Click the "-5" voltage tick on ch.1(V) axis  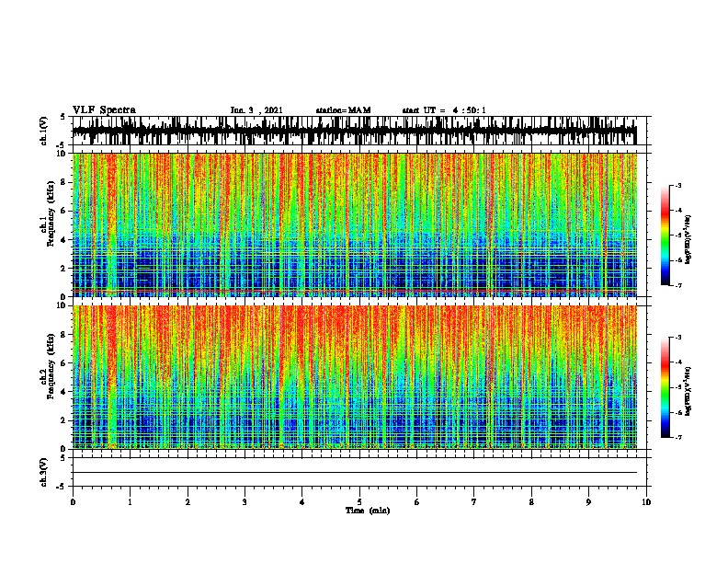(x=62, y=145)
